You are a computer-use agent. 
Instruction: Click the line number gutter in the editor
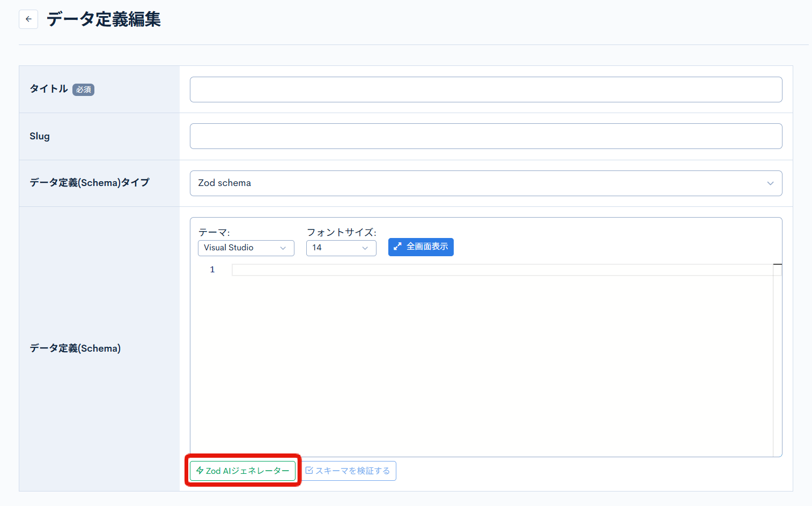pos(212,270)
